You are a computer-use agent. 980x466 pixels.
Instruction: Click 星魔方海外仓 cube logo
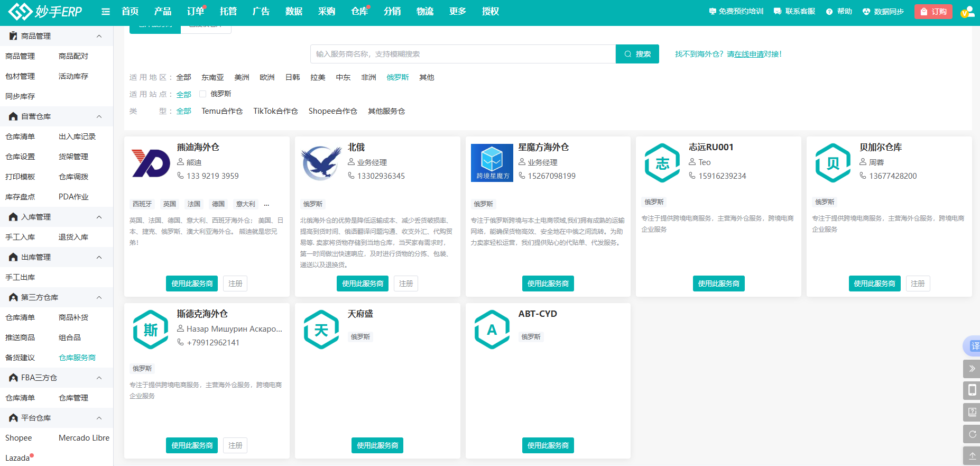[492, 163]
